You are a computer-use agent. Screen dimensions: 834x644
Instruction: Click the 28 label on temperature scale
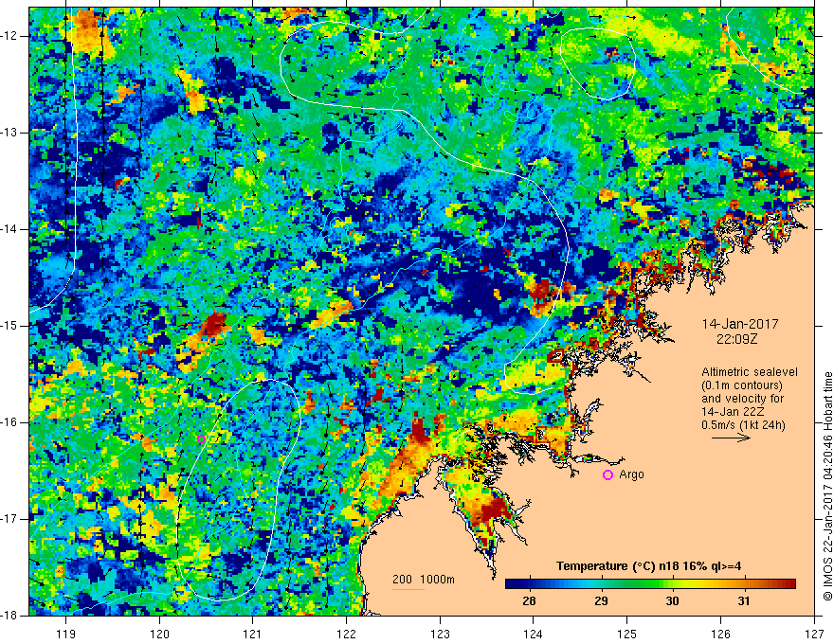tap(529, 601)
